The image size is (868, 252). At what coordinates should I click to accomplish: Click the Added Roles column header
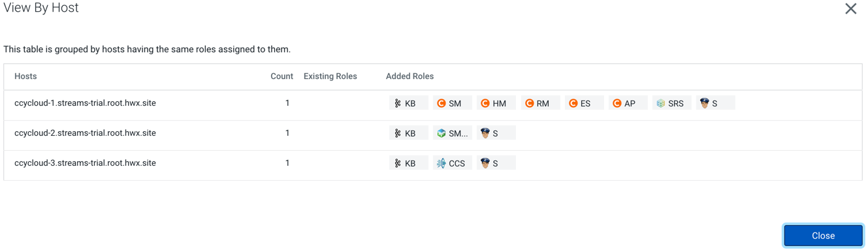[410, 76]
